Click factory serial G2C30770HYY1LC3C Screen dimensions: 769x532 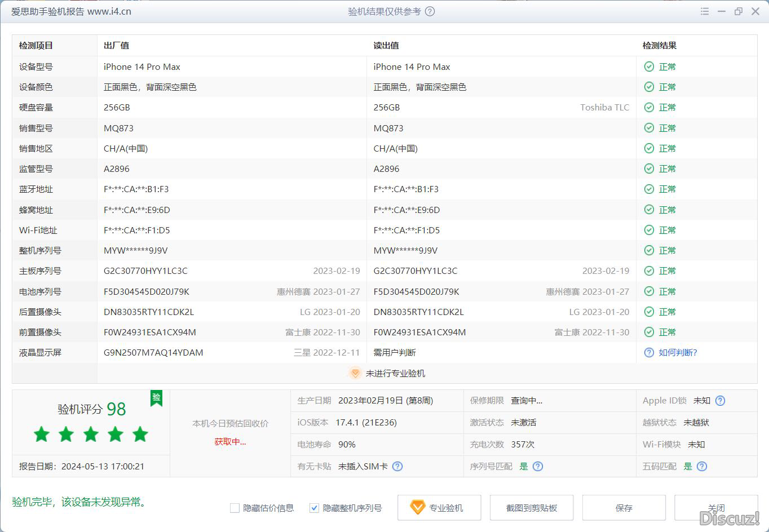pos(145,271)
